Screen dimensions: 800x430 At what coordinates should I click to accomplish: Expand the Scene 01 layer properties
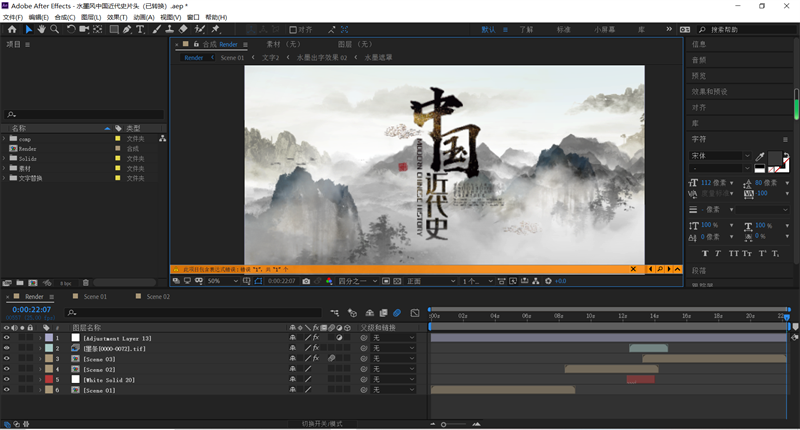coord(39,389)
